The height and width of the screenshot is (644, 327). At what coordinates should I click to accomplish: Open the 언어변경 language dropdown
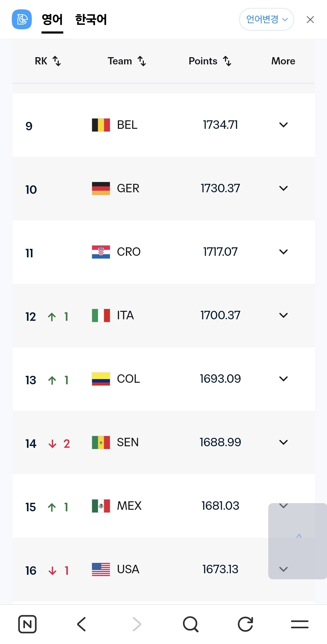click(266, 20)
